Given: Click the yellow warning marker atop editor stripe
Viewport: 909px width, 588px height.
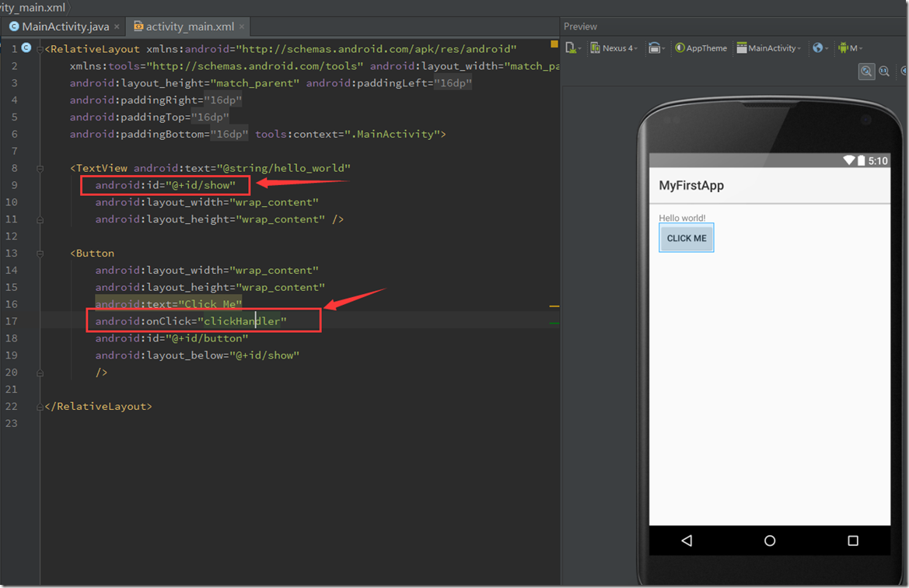Looking at the screenshot, I should tap(554, 44).
